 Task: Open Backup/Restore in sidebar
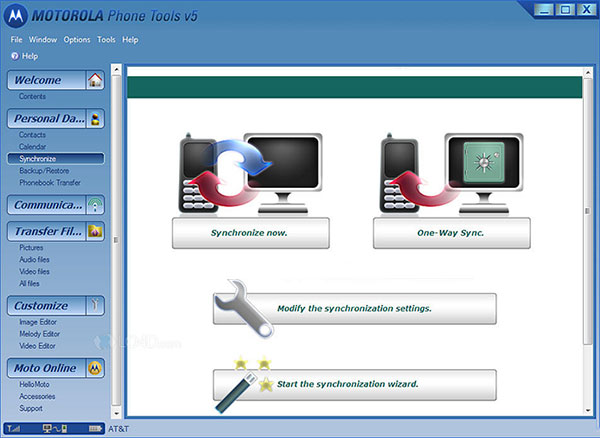tap(44, 171)
